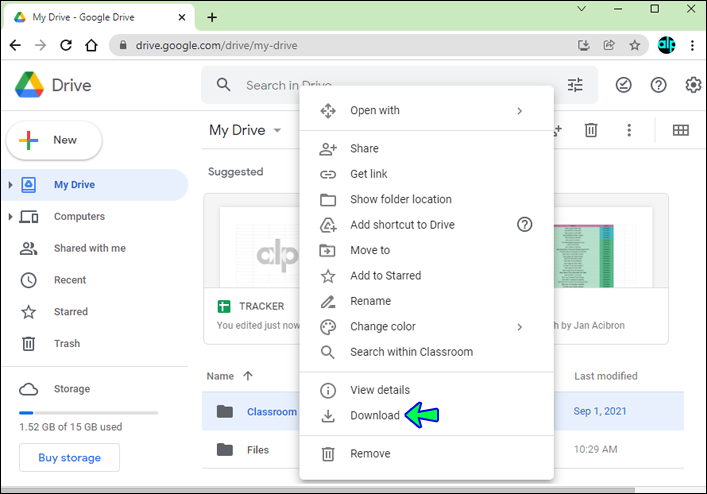Switch to grid layout view
The width and height of the screenshot is (707, 494).
[681, 130]
